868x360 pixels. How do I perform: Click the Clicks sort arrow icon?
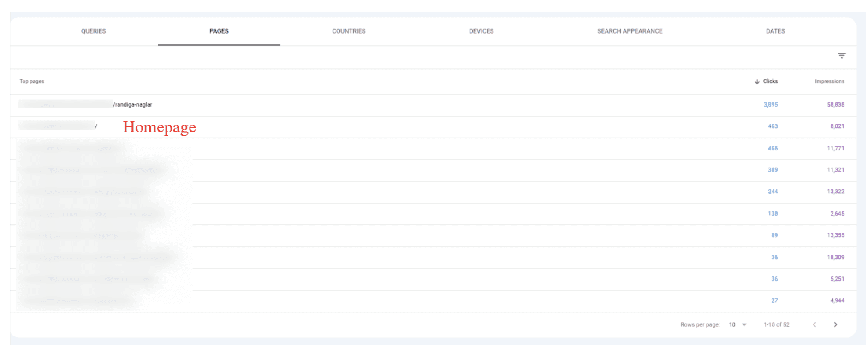(757, 82)
